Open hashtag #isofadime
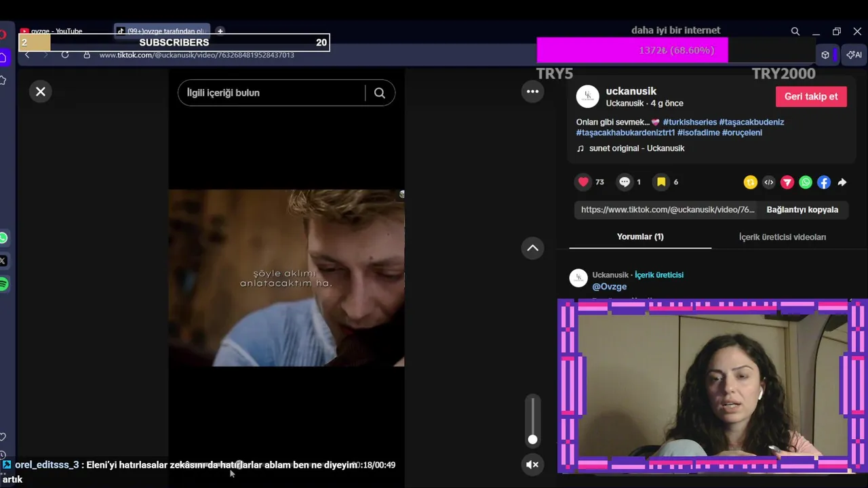This screenshot has width=868, height=488. click(698, 133)
